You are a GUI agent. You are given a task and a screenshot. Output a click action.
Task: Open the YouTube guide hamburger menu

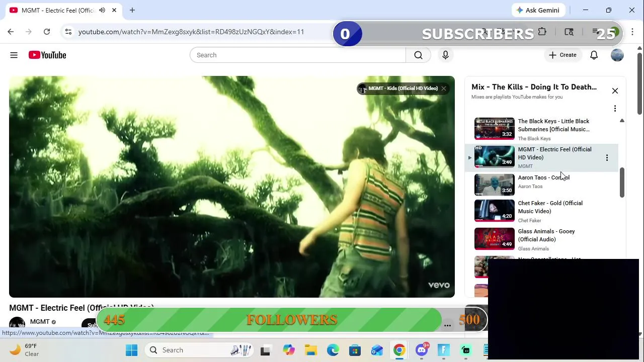point(14,55)
